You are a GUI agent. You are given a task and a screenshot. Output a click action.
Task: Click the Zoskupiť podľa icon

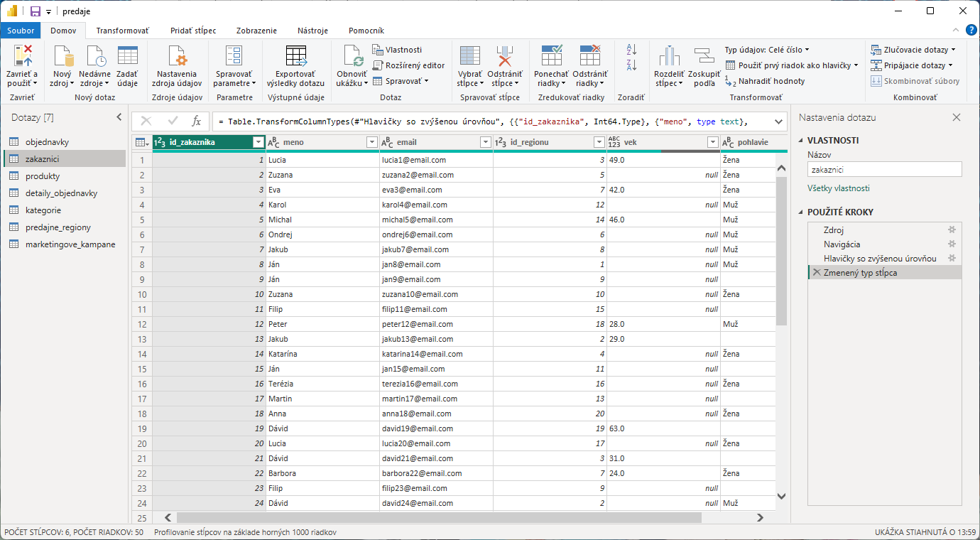tap(704, 55)
